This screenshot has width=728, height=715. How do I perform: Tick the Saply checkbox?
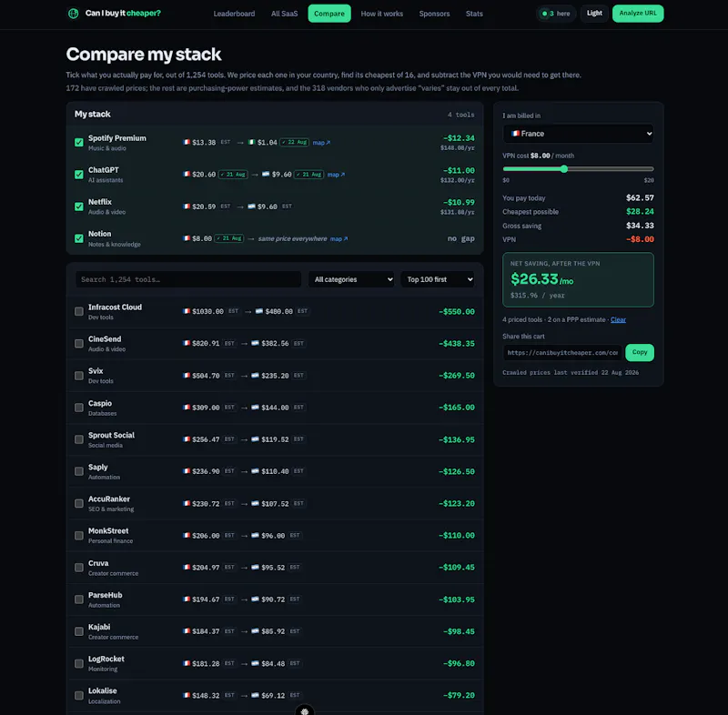(79, 471)
